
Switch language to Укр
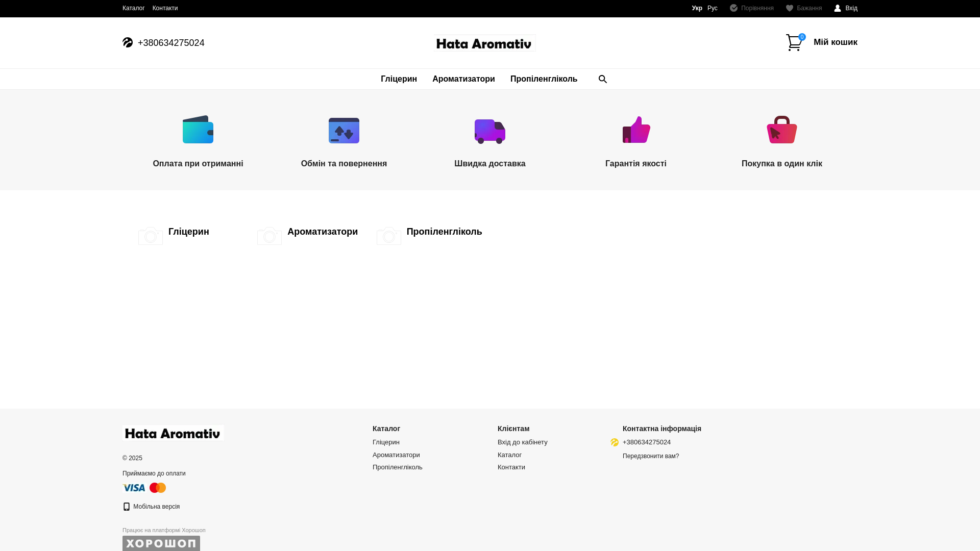point(697,8)
